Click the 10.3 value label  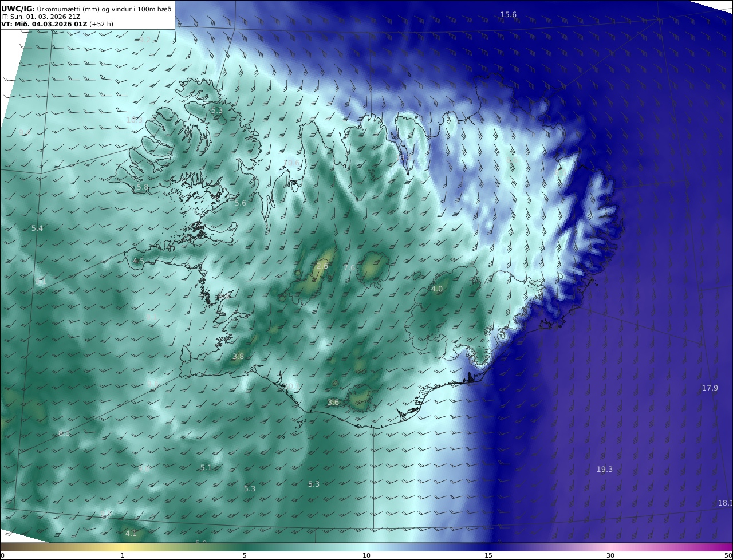pos(135,120)
